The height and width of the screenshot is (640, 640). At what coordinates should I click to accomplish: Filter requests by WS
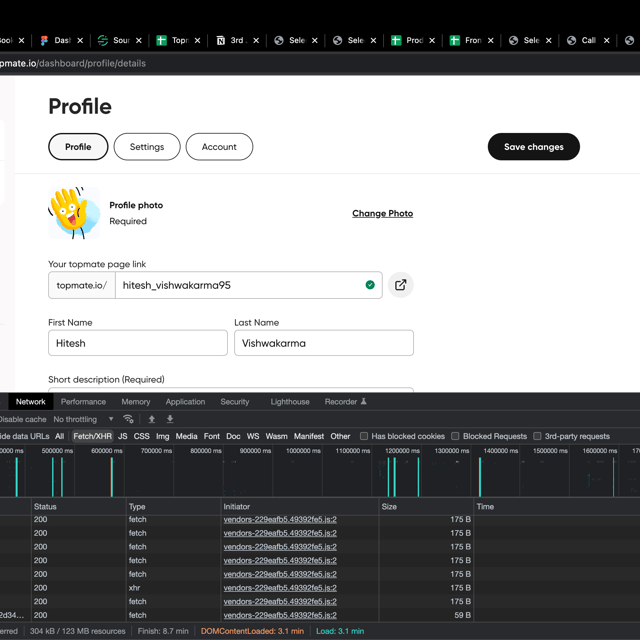point(253,436)
